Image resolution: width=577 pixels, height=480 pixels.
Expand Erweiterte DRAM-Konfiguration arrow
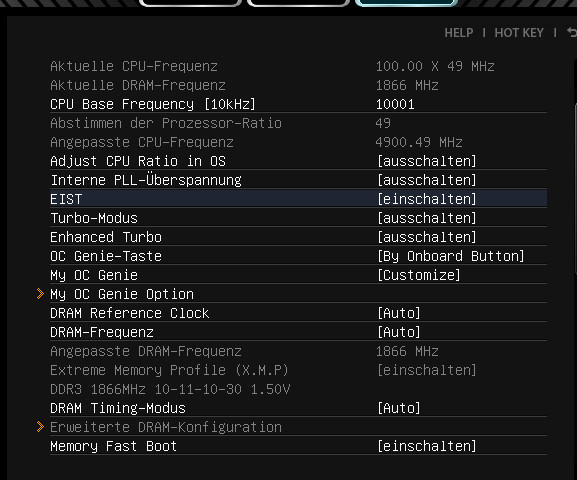click(x=40, y=427)
